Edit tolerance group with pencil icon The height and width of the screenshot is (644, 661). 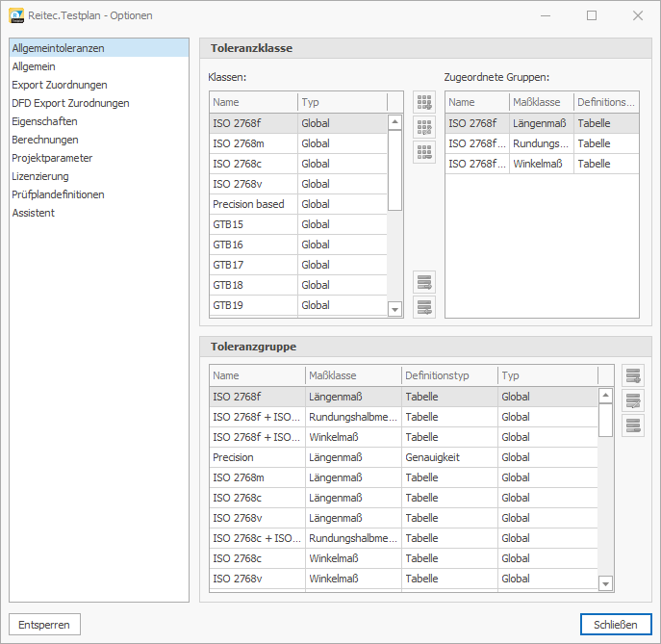point(633,400)
